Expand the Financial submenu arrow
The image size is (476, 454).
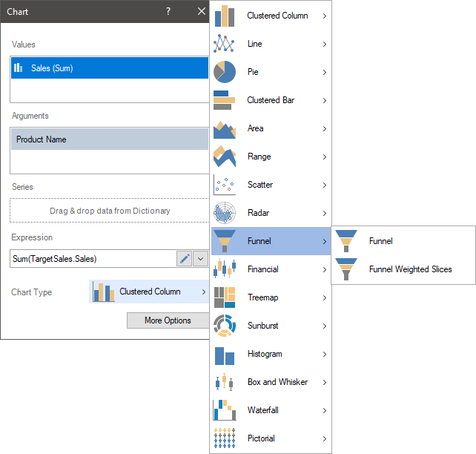325,269
